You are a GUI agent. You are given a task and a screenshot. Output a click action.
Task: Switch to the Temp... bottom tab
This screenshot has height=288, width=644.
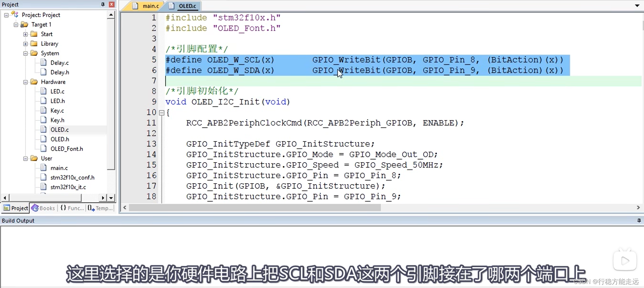[100, 208]
